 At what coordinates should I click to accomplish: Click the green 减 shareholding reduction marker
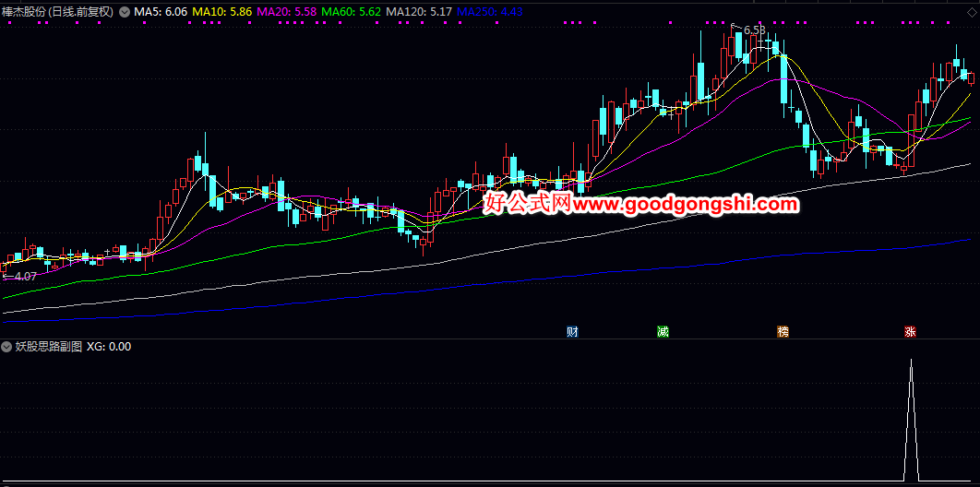pos(663,331)
